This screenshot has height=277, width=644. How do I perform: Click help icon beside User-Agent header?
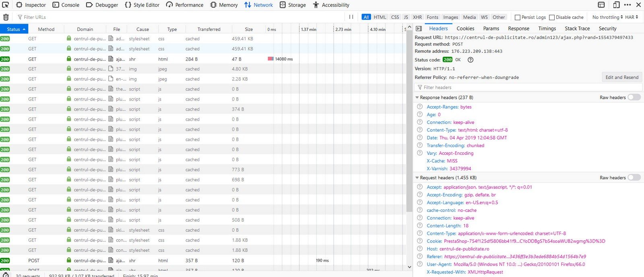click(x=420, y=264)
